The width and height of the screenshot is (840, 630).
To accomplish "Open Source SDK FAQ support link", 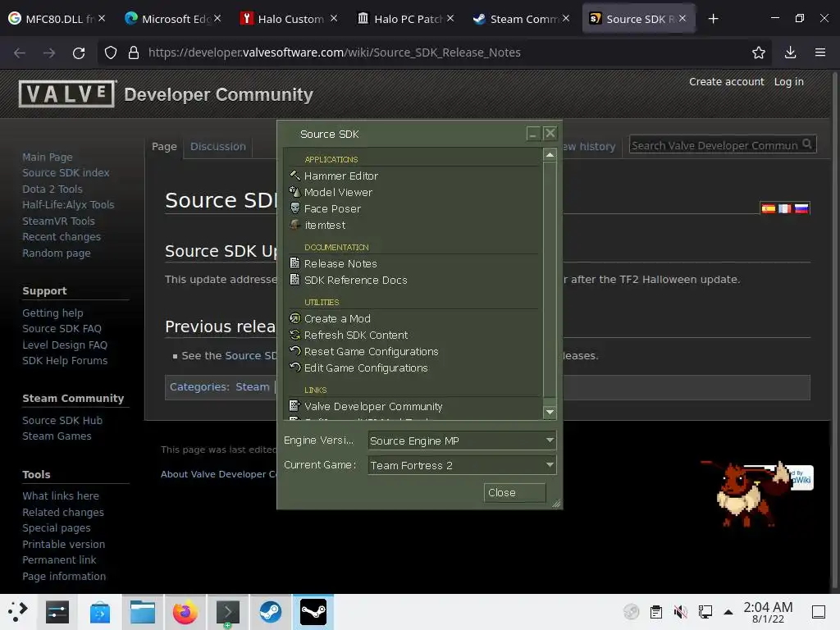I will 62,328.
